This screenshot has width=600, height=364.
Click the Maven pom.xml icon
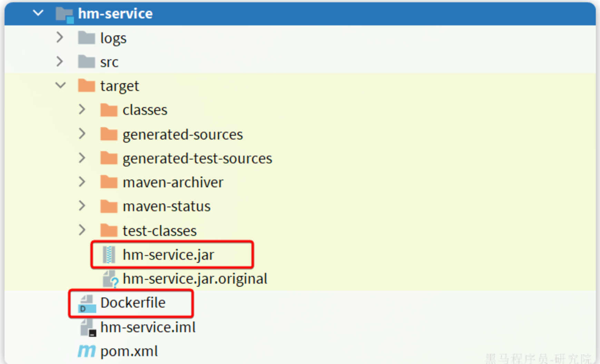pyautogui.click(x=86, y=351)
